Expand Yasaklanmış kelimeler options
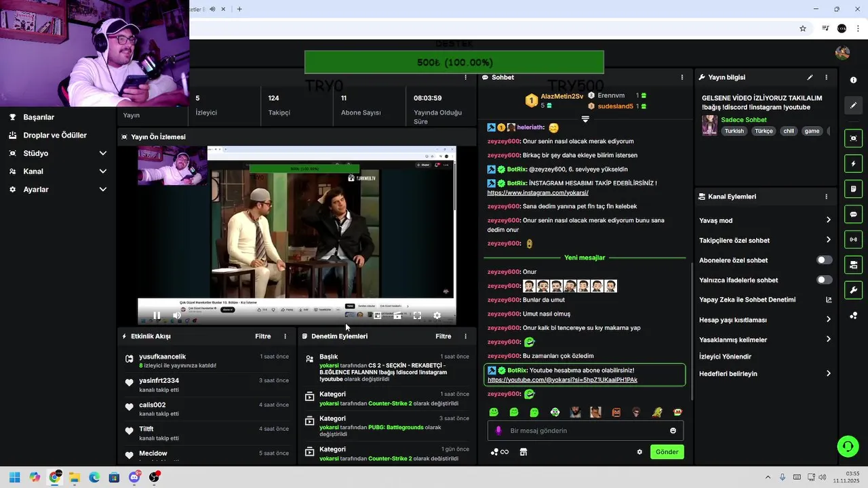868x488 pixels. point(765,340)
